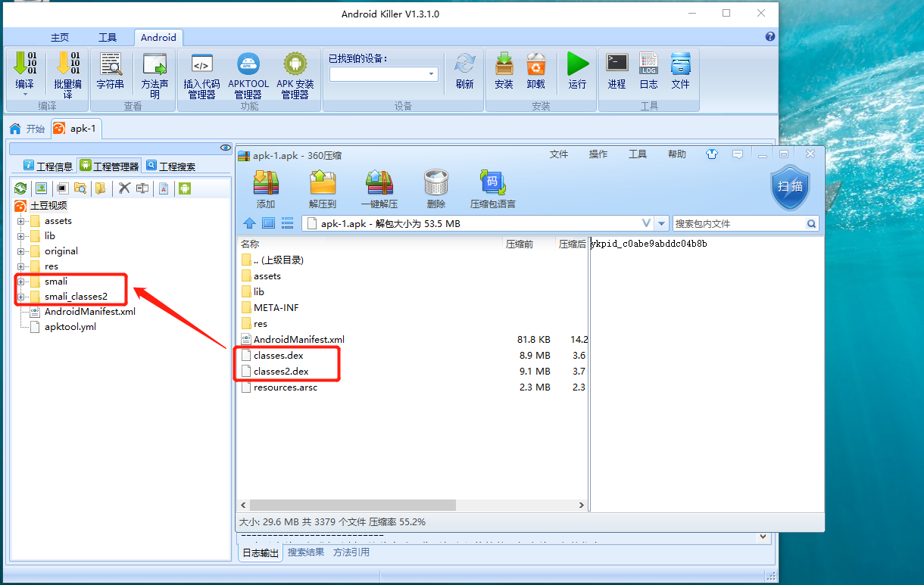
Task: Expand the smali folder tree node
Action: 21,282
